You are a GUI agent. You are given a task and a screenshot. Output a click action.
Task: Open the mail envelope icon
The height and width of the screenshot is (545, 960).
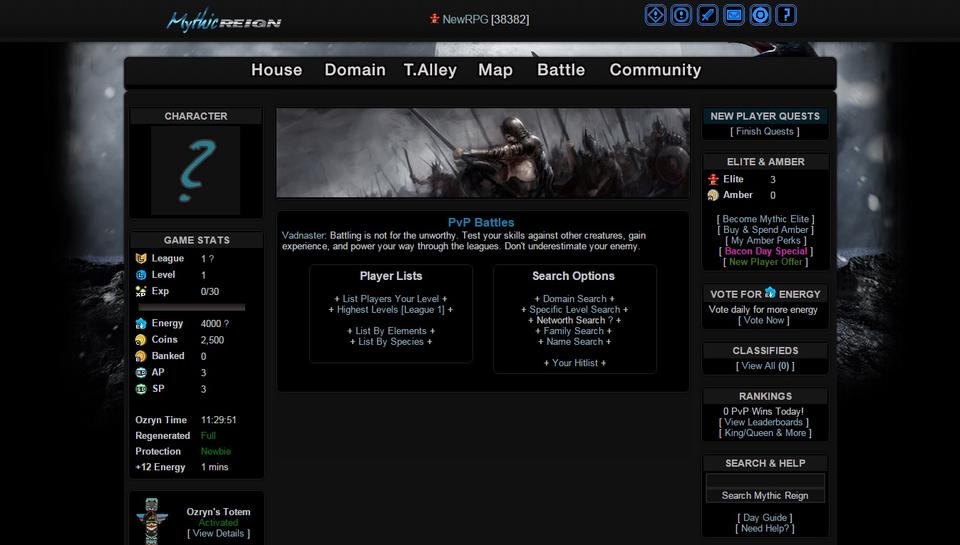734,15
